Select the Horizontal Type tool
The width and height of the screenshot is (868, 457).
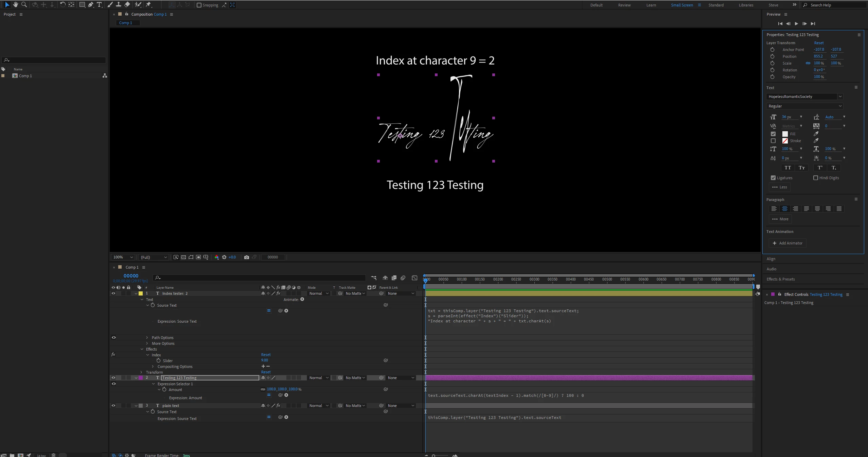pos(99,4)
